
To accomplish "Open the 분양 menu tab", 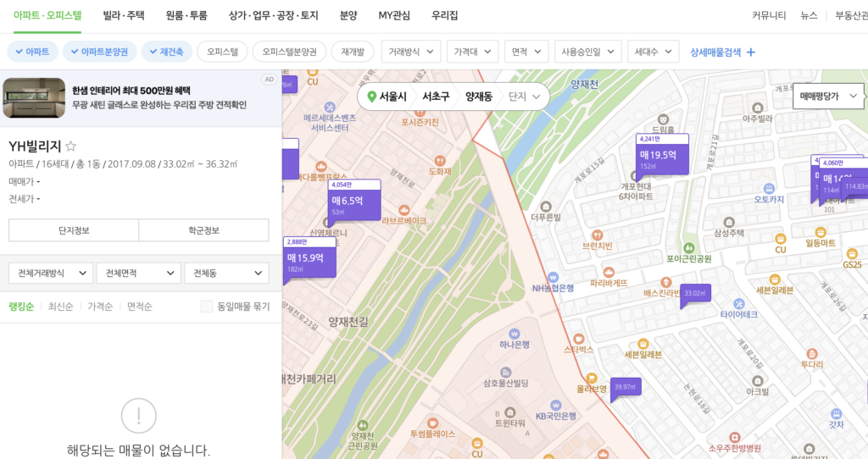I will [x=348, y=15].
